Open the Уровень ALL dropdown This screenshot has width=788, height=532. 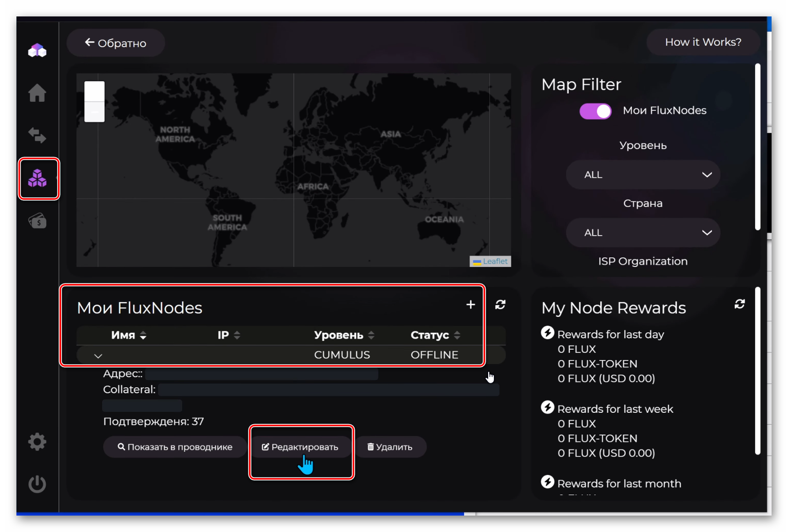[643, 175]
